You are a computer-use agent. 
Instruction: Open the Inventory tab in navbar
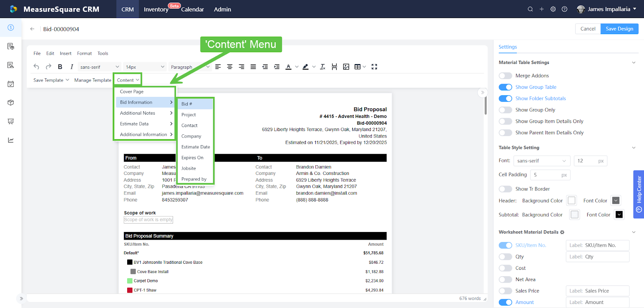[156, 9]
